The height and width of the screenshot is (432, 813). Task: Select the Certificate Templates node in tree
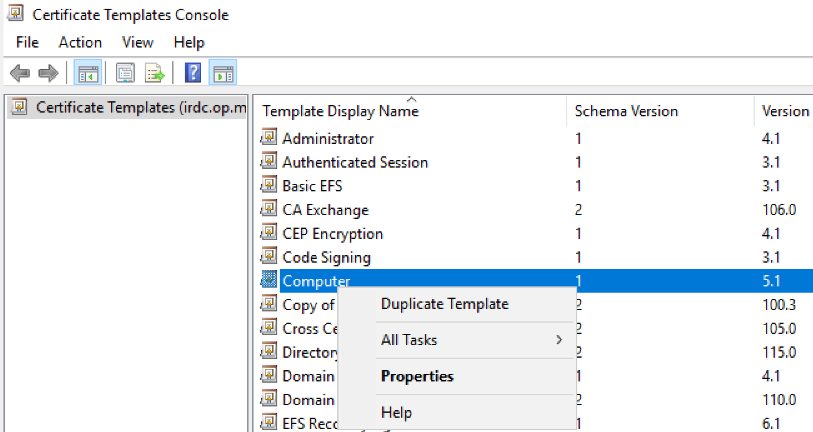pos(127,107)
